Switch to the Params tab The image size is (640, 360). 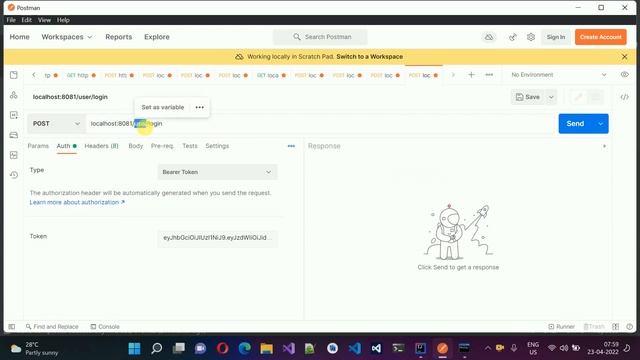[38, 146]
